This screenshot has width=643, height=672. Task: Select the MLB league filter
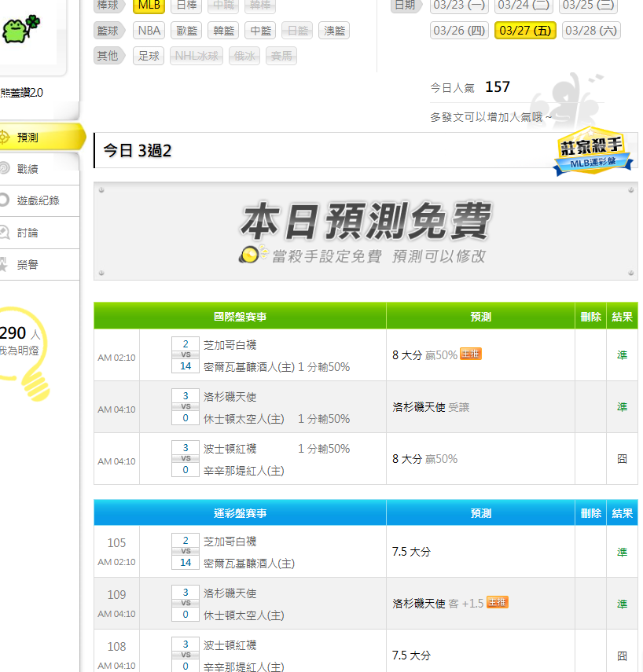[149, 6]
